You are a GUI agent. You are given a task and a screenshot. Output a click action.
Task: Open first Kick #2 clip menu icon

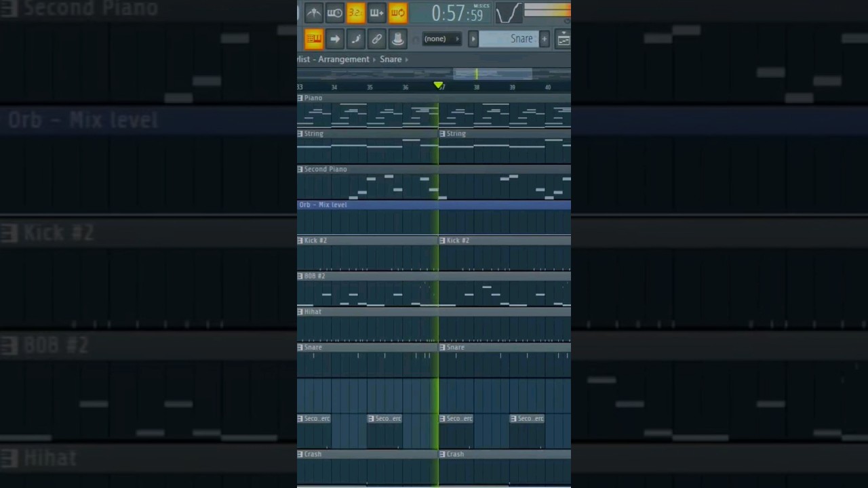point(300,241)
